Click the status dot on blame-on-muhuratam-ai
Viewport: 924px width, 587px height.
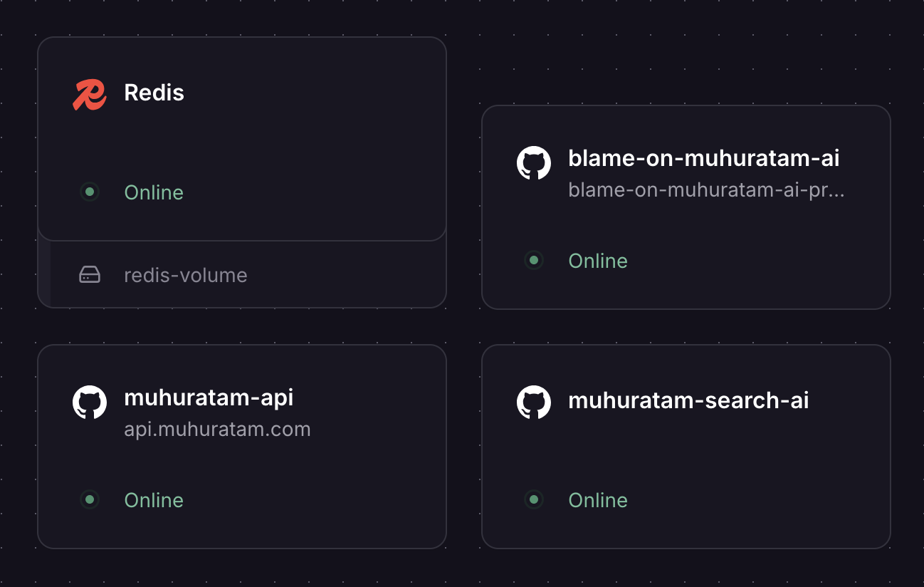click(x=534, y=260)
